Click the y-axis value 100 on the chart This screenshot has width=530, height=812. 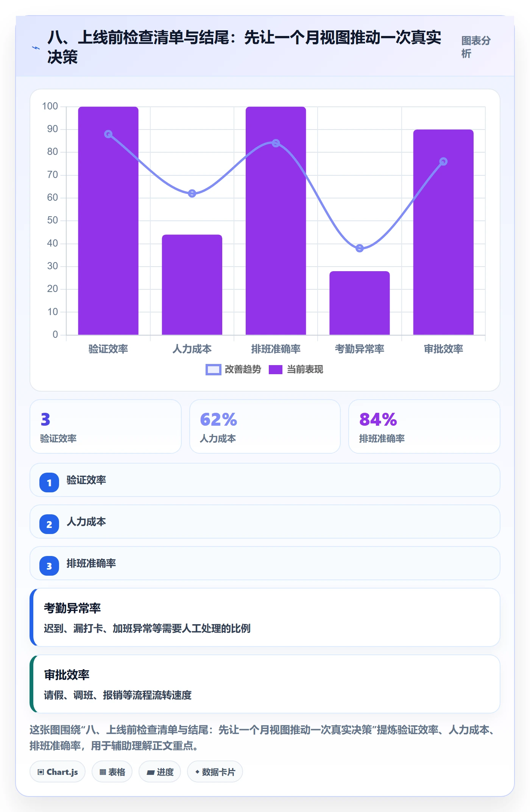click(x=50, y=106)
